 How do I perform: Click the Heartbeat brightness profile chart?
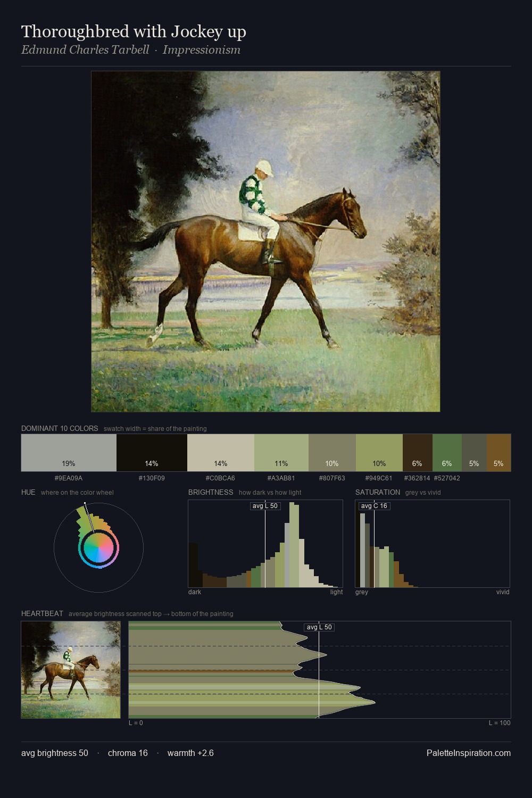click(320, 670)
